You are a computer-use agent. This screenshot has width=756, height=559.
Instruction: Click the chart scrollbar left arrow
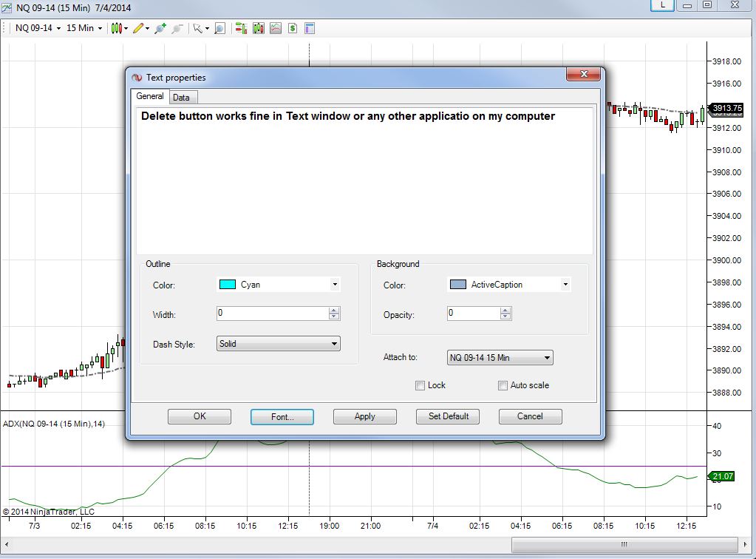point(7,544)
